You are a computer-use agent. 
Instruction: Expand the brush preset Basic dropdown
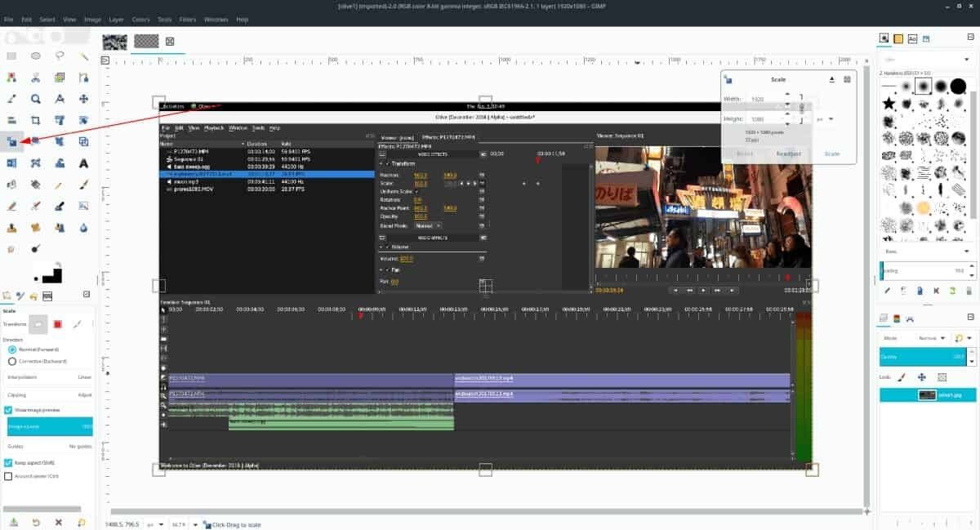pyautogui.click(x=924, y=252)
